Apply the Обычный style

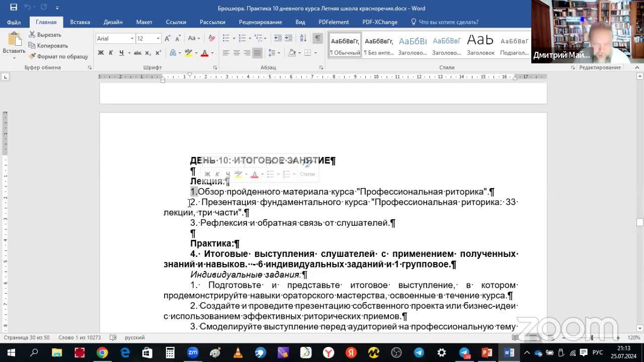(345, 45)
